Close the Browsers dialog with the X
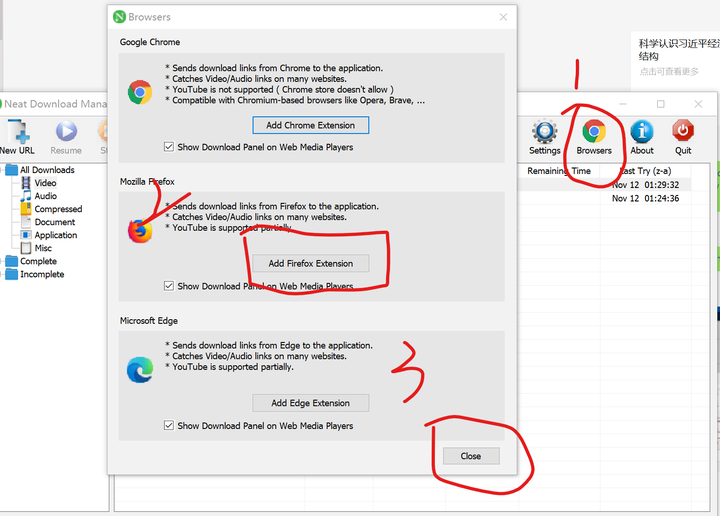The image size is (720, 516). (503, 17)
